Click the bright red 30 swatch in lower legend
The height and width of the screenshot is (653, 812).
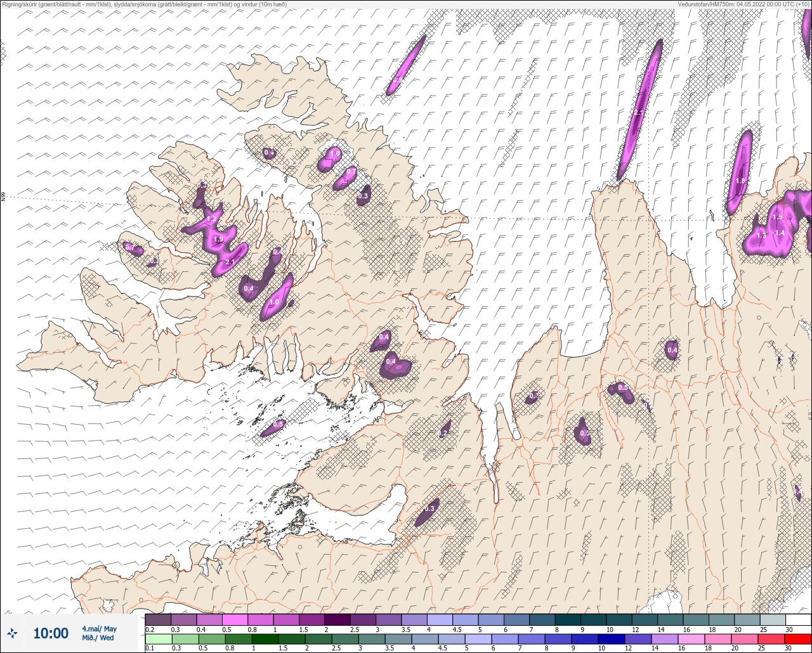pos(798,639)
